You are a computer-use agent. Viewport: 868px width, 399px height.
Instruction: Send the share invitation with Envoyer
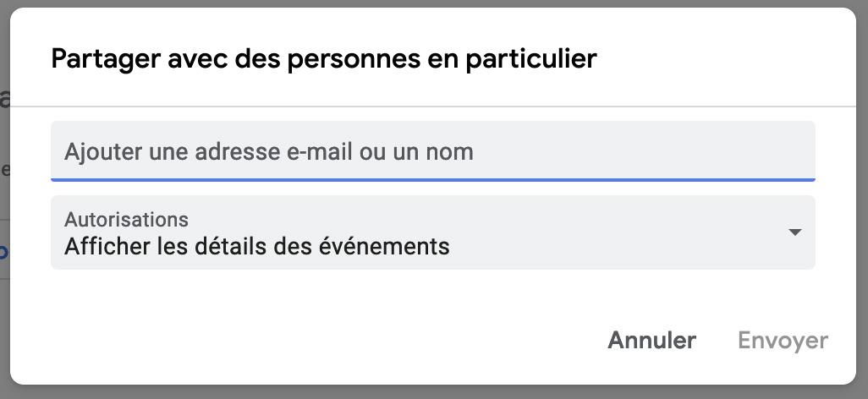click(783, 341)
